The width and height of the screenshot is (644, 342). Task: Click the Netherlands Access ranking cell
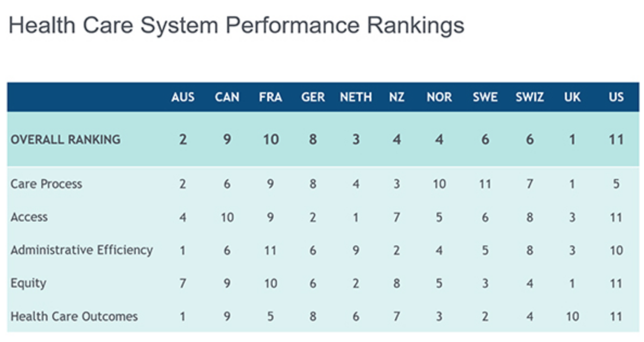(x=356, y=217)
